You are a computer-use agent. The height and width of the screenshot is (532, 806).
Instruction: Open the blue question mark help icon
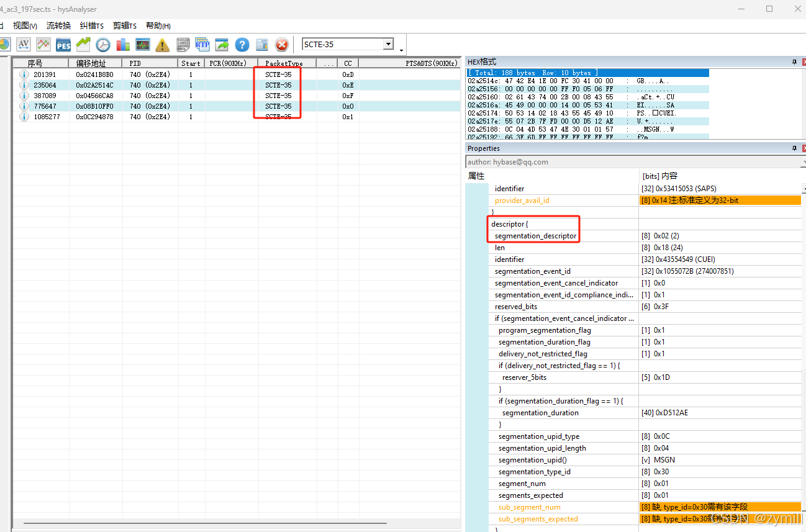coord(242,44)
